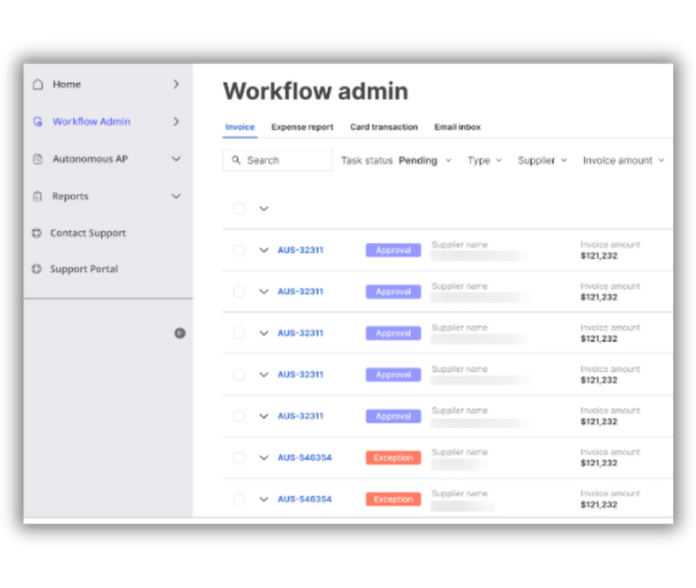Open the Contact Support link in sidebar
The image size is (696, 588).
pyautogui.click(x=88, y=233)
